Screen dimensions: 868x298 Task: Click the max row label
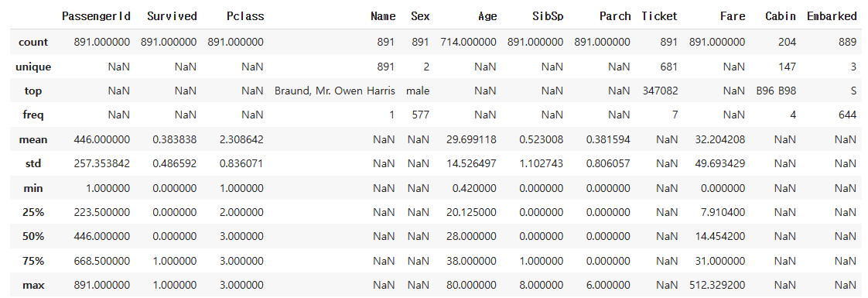point(33,286)
